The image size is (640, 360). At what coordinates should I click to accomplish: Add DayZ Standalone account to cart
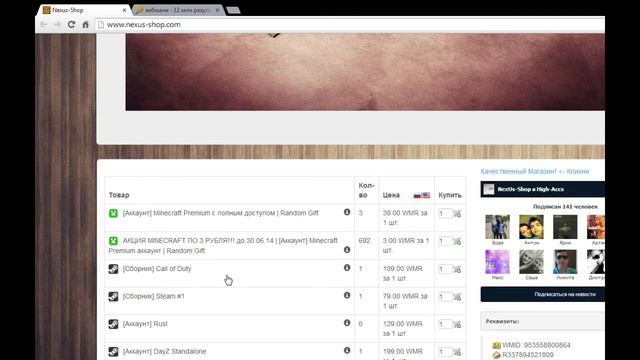pos(457,352)
